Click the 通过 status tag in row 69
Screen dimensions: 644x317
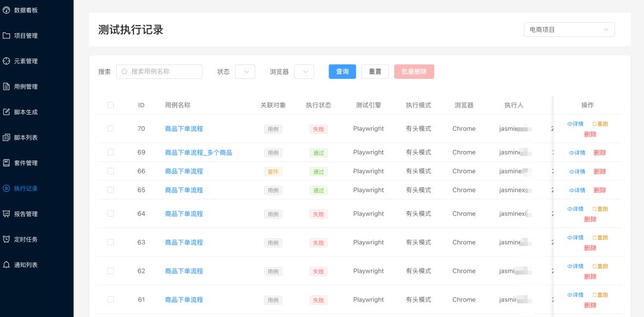point(318,153)
